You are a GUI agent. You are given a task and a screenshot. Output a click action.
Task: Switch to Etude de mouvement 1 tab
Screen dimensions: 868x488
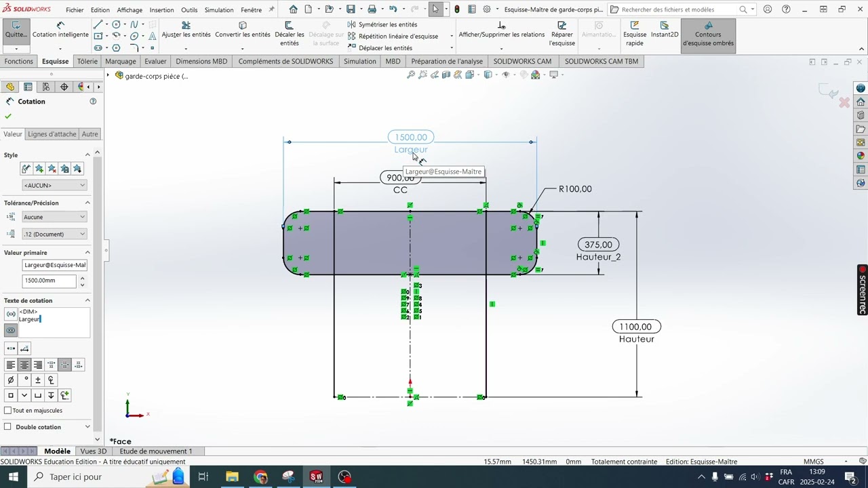[156, 451]
